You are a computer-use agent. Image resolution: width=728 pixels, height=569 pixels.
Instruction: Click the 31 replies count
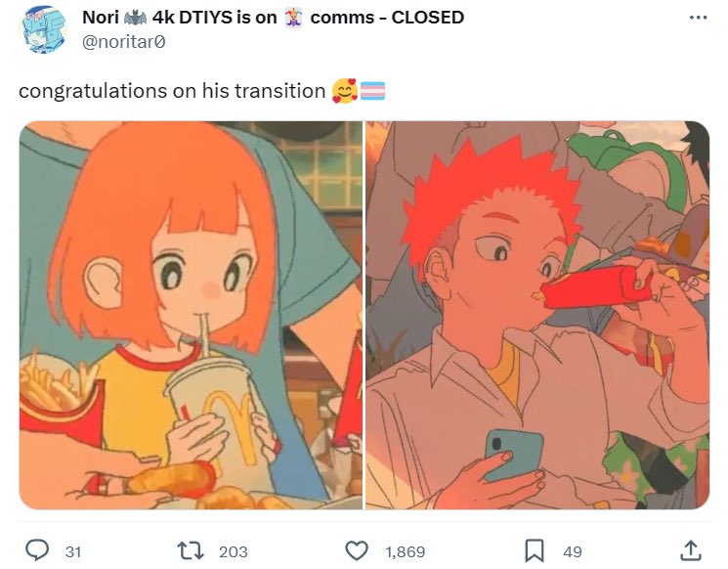[x=73, y=551]
